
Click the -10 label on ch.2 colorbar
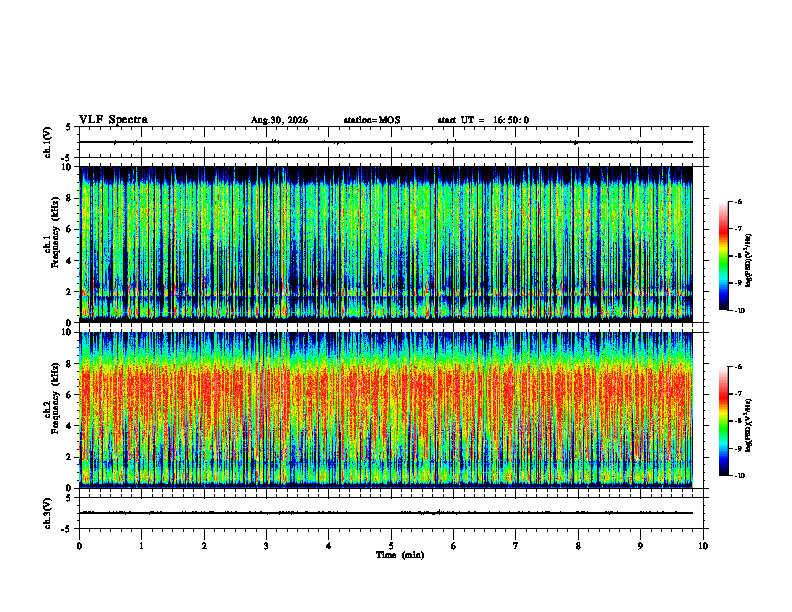pyautogui.click(x=740, y=476)
